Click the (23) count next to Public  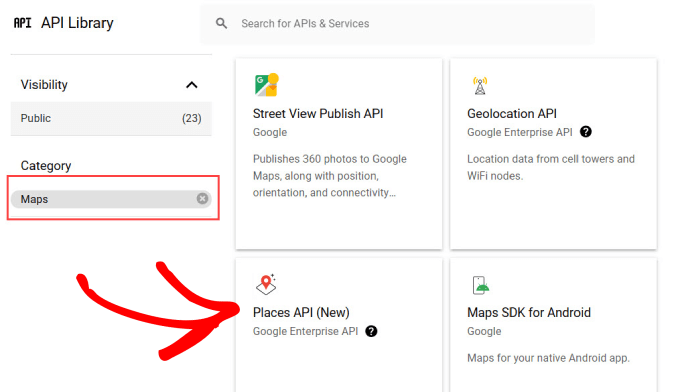click(x=192, y=118)
